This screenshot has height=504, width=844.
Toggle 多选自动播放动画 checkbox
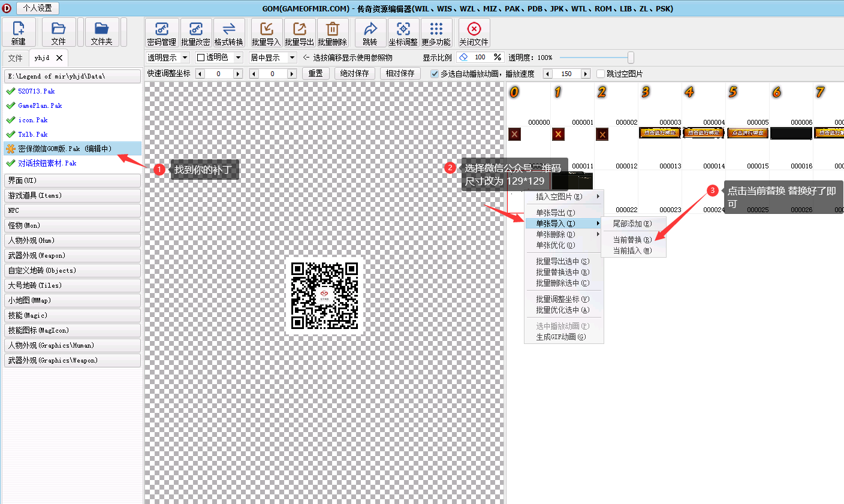(435, 74)
